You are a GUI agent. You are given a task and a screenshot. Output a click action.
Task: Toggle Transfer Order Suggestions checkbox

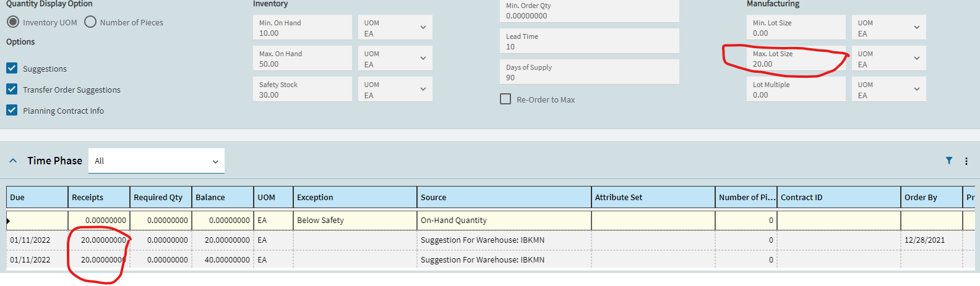(12, 89)
